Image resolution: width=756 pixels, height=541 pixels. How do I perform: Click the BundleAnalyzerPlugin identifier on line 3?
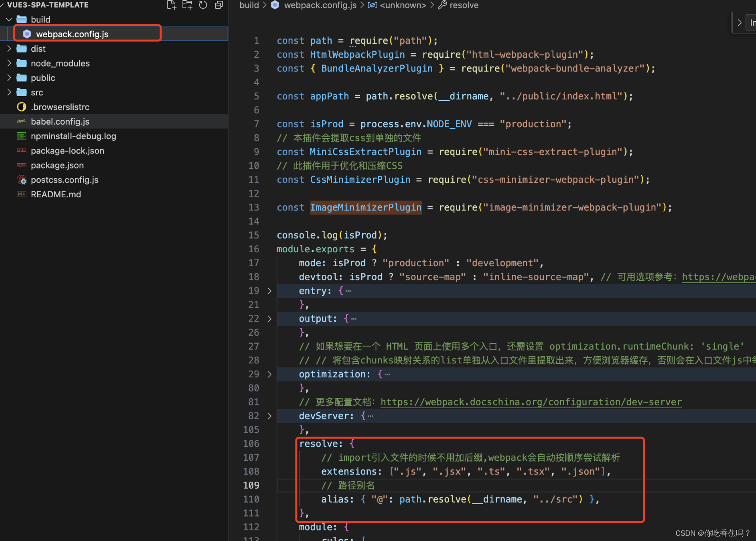tap(377, 68)
